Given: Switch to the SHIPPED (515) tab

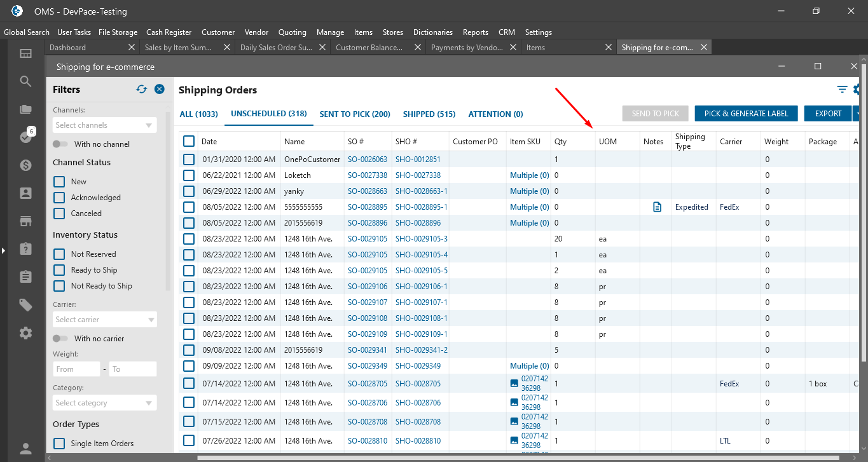Looking at the screenshot, I should point(429,114).
